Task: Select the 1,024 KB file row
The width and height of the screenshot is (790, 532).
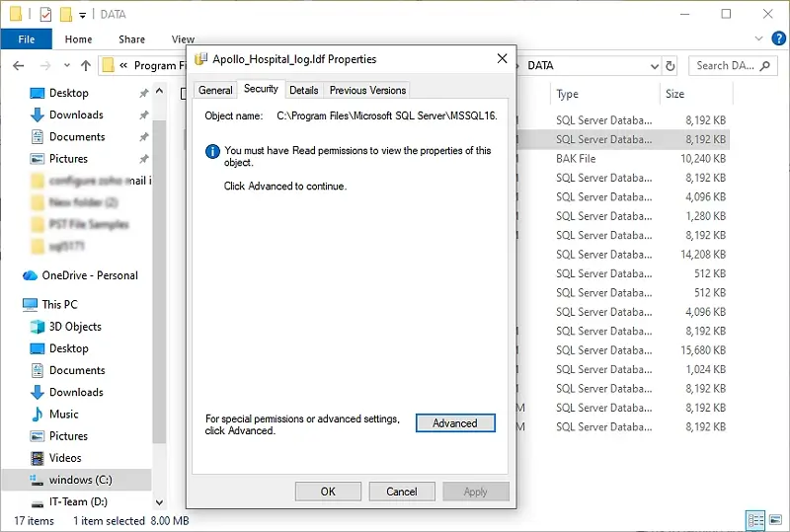Action: pos(624,369)
